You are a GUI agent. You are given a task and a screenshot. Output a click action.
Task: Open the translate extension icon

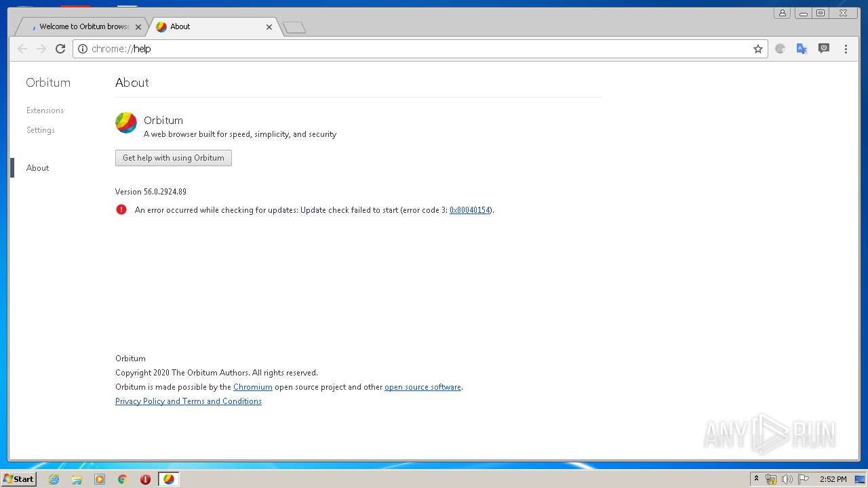pyautogui.click(x=802, y=49)
